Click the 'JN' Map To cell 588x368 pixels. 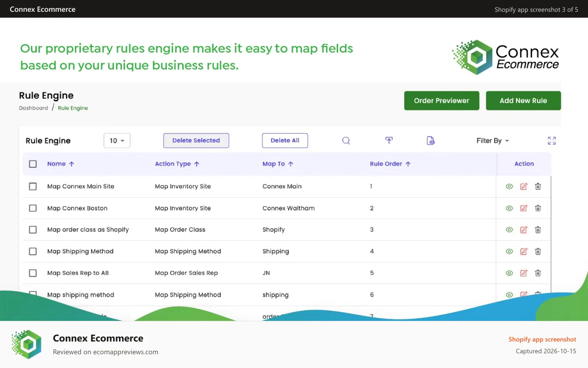coord(266,273)
